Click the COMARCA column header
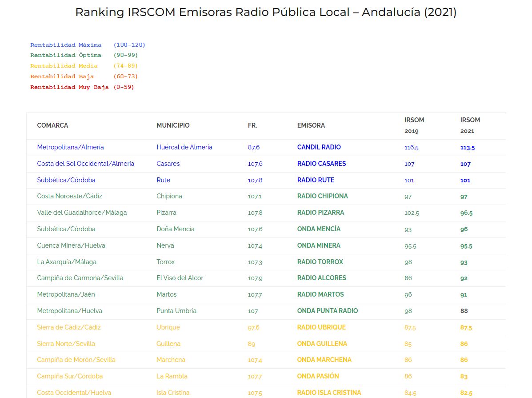The height and width of the screenshot is (398, 532). pos(52,125)
